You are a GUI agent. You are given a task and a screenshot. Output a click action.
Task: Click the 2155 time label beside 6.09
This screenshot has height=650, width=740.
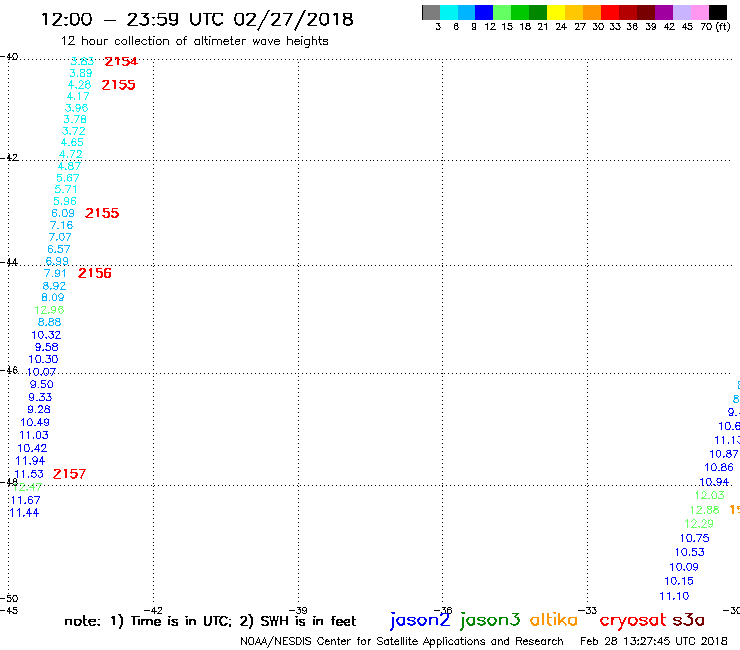click(x=102, y=213)
